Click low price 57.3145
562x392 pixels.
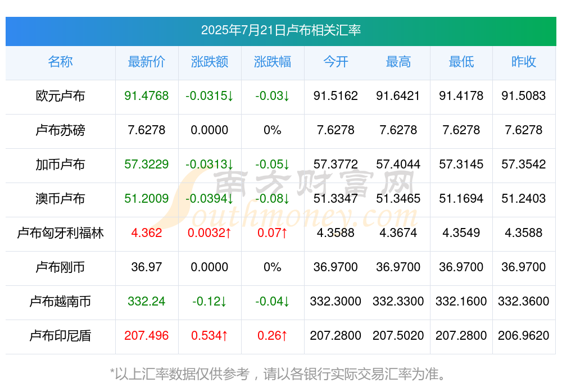pyautogui.click(x=461, y=164)
